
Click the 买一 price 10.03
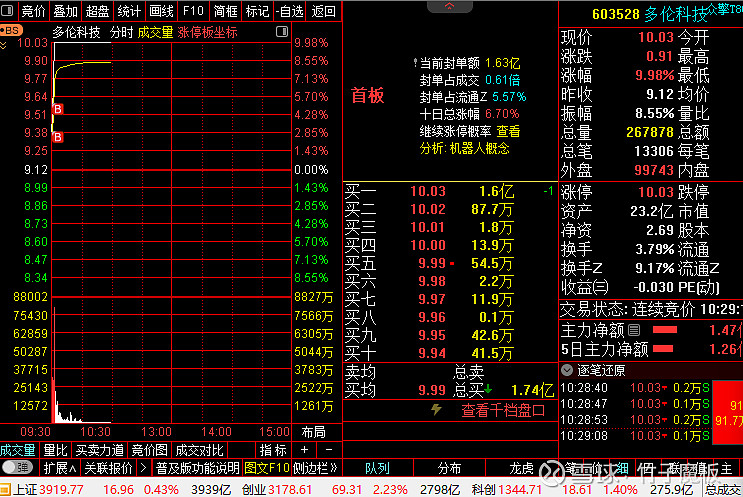(x=428, y=191)
